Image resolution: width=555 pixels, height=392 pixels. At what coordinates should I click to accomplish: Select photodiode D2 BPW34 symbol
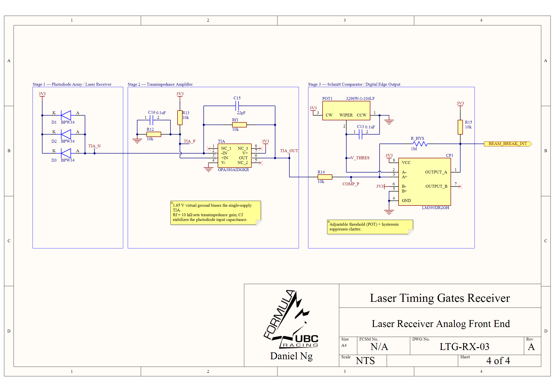[66, 134]
